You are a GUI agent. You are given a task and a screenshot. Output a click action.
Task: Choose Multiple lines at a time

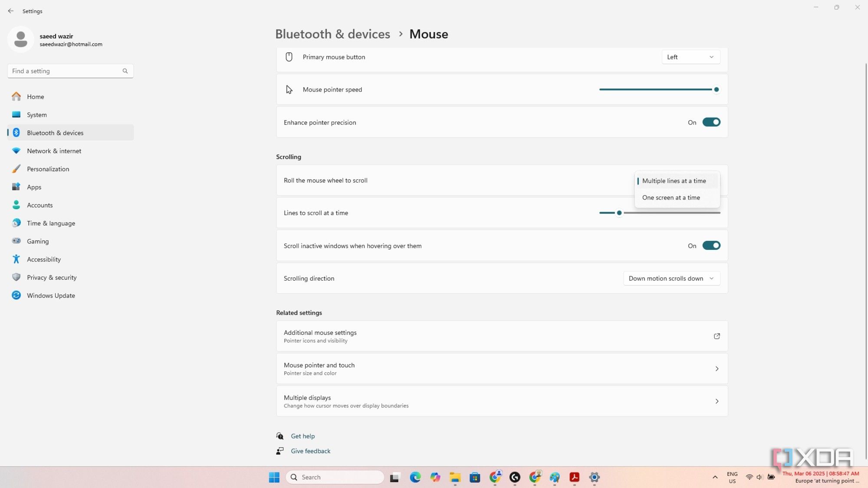(x=677, y=181)
